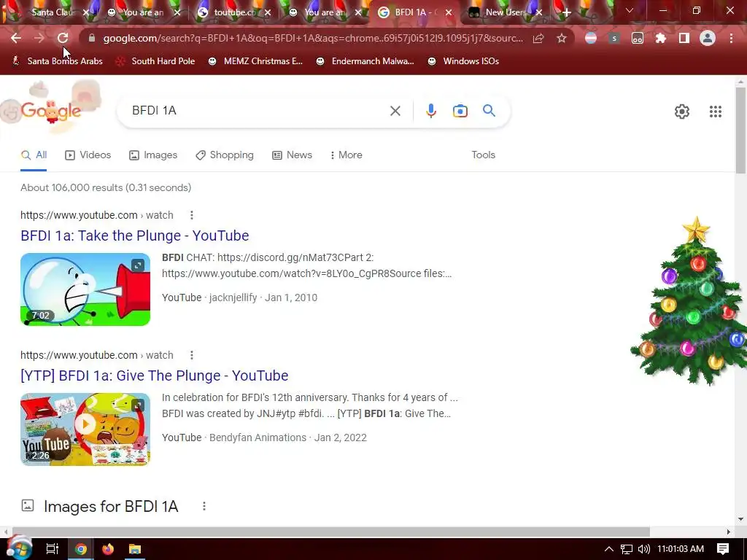Open [YTP] BFDI 1a: Give The Plunge result
The width and height of the screenshot is (747, 560).
click(x=155, y=376)
